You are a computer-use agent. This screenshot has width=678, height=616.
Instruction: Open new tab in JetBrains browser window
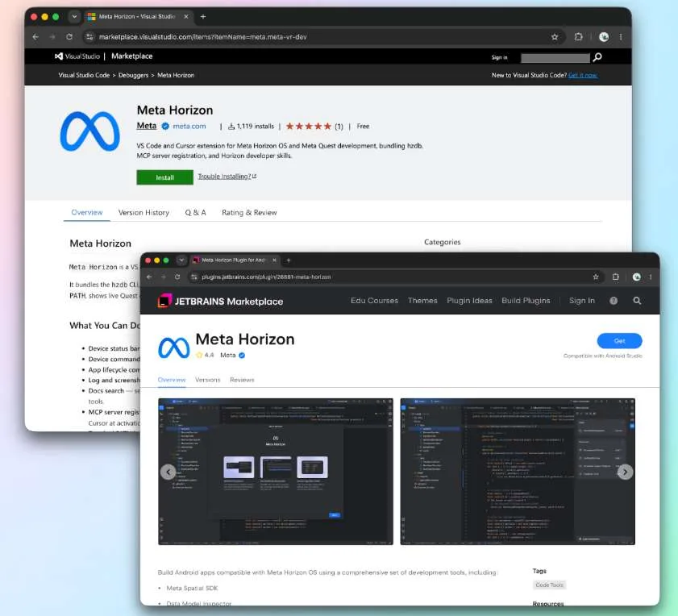tap(289, 260)
